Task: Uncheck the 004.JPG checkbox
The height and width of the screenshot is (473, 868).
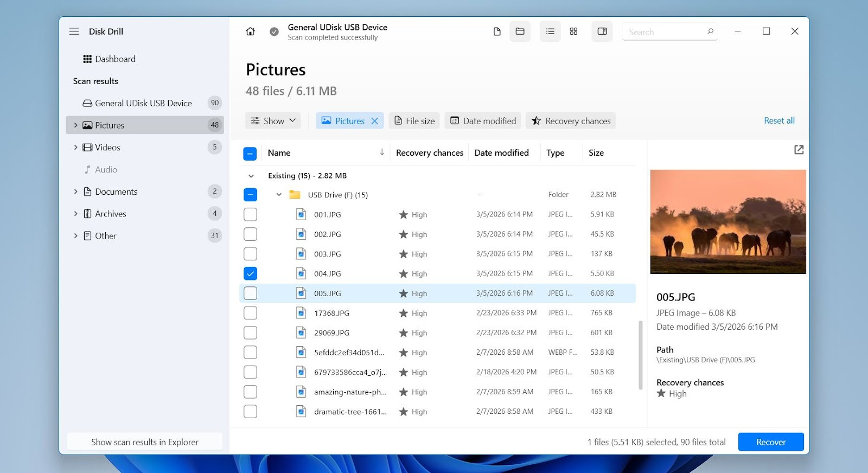Action: pyautogui.click(x=250, y=274)
